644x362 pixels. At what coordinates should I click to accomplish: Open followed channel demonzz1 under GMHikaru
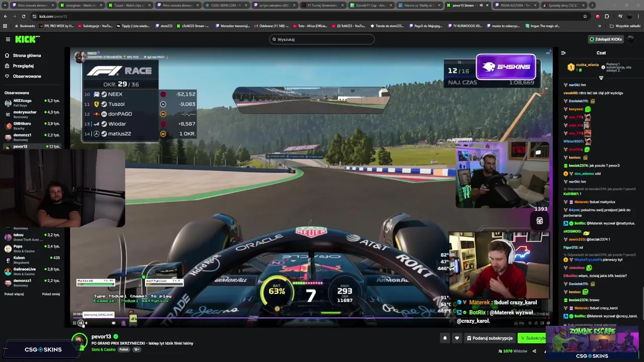click(x=32, y=136)
